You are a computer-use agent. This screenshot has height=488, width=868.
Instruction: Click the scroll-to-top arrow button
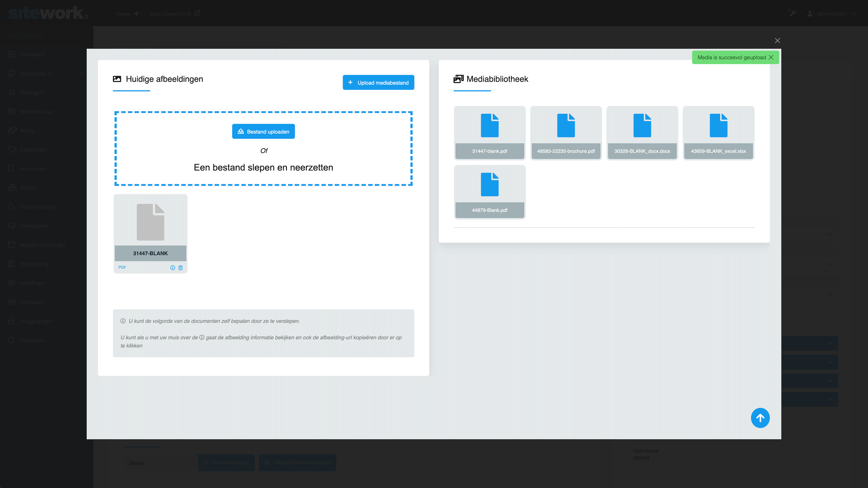[x=760, y=418]
